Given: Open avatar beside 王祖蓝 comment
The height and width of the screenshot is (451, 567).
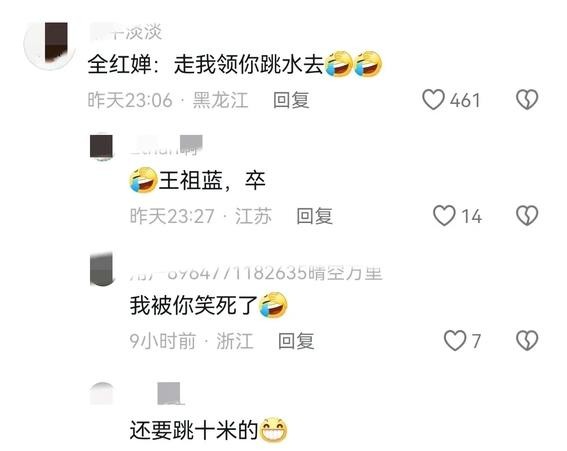Looking at the screenshot, I should (101, 146).
